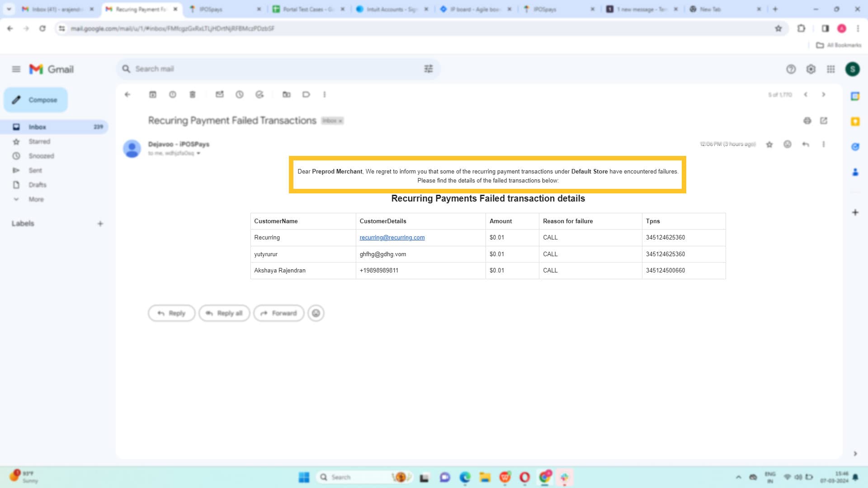Click the Search mail input field
This screenshot has height=488, width=868.
(x=271, y=69)
